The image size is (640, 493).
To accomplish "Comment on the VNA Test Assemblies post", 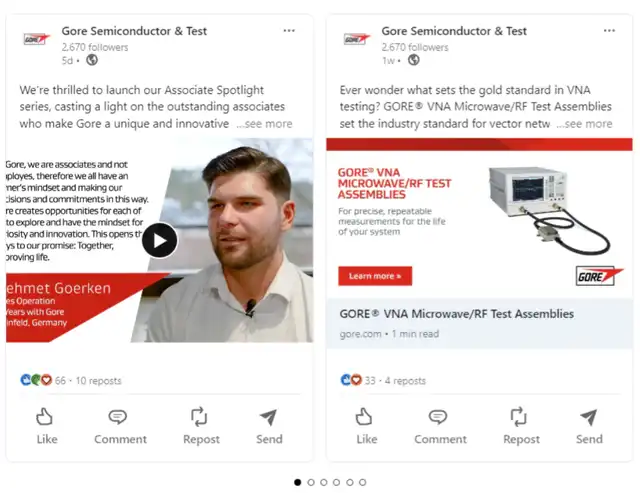I will [x=440, y=426].
